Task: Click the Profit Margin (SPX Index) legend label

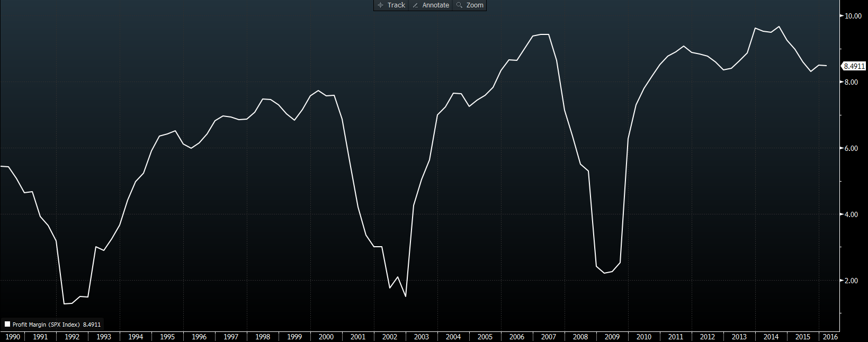Action: tap(46, 325)
